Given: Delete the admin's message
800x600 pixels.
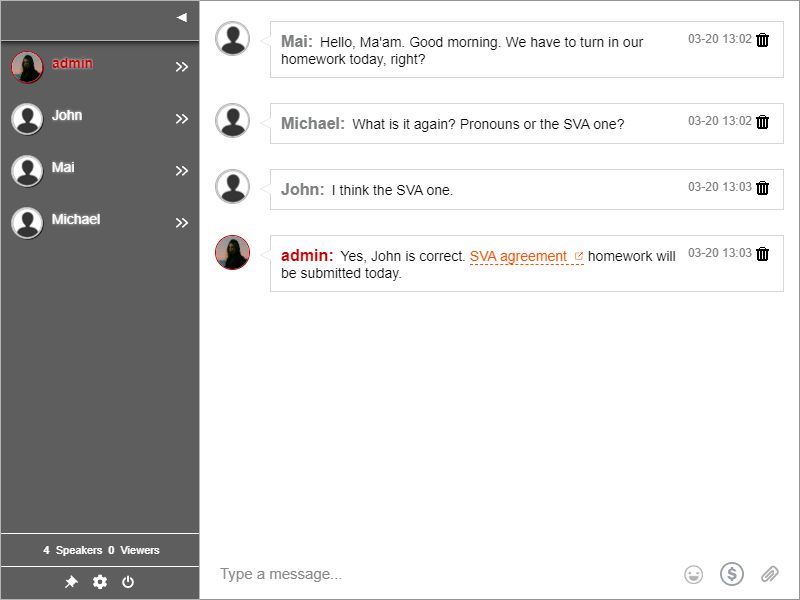Looking at the screenshot, I should click(763, 254).
